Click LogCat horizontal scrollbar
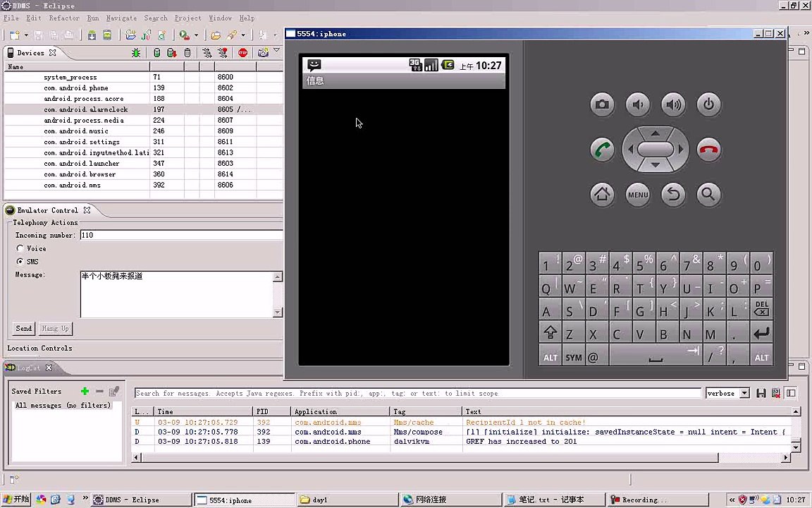The image size is (812, 508). point(430,458)
